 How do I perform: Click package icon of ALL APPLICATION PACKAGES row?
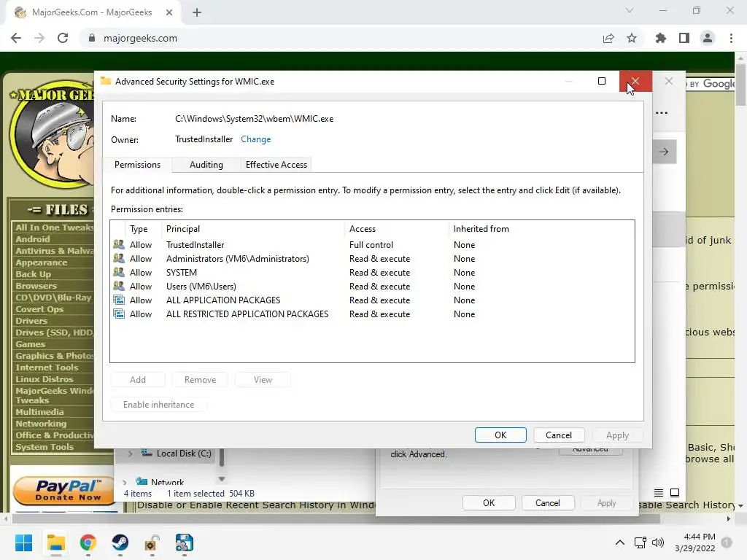point(119,300)
